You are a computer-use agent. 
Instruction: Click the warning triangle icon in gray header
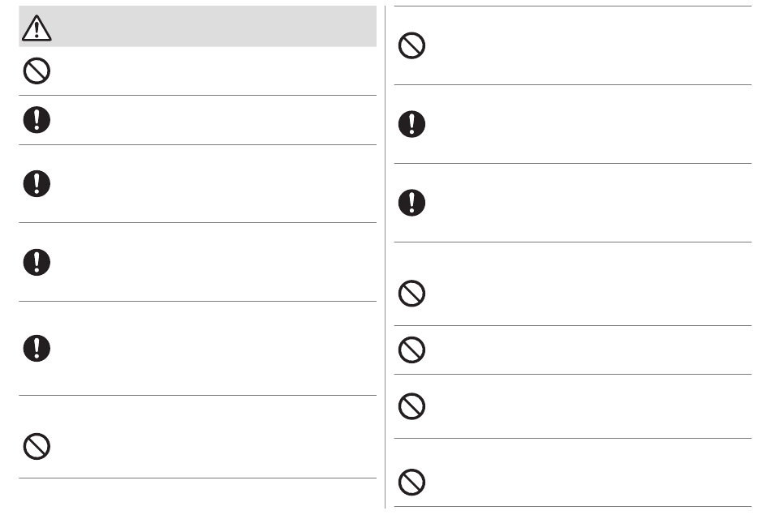click(x=37, y=28)
